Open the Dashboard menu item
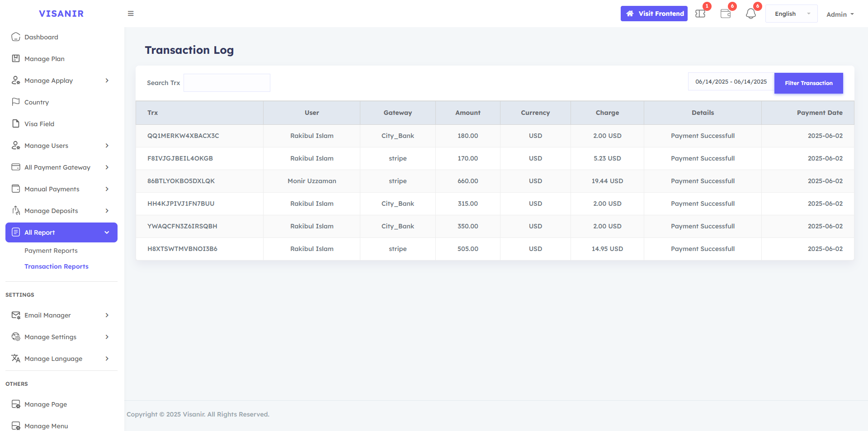868x431 pixels. click(x=61, y=37)
